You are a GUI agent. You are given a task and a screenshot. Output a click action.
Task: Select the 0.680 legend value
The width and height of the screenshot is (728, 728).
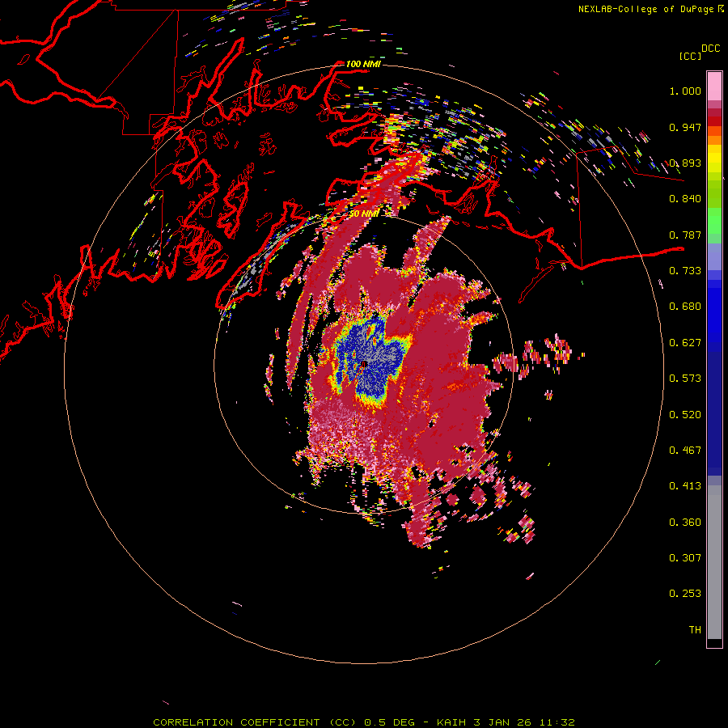(x=685, y=307)
